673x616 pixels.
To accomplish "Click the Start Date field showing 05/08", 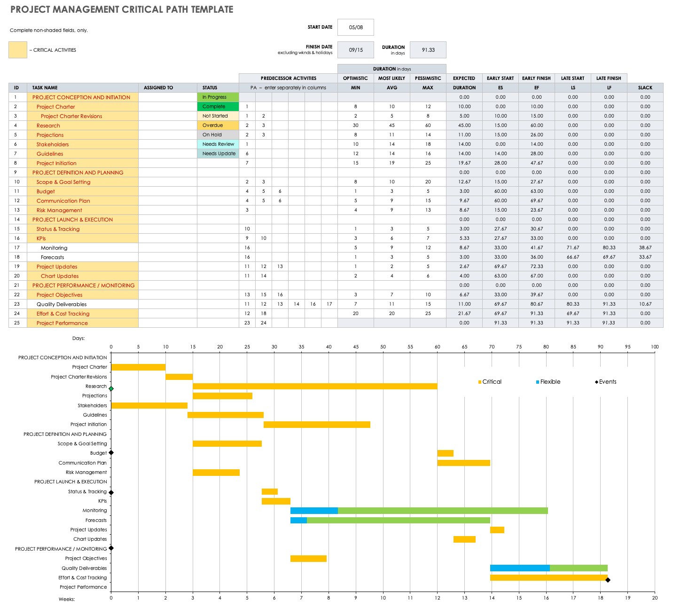I will click(x=356, y=27).
